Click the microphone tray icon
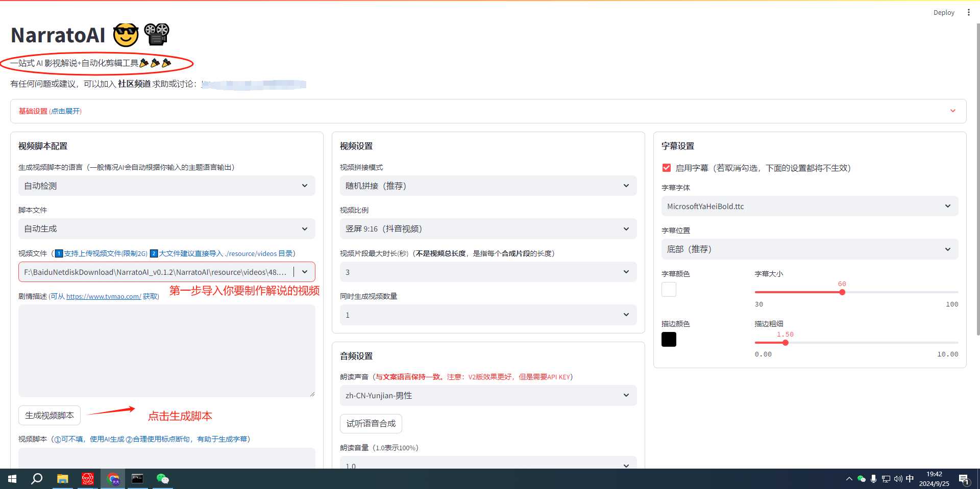Image resolution: width=980 pixels, height=489 pixels. [874, 479]
